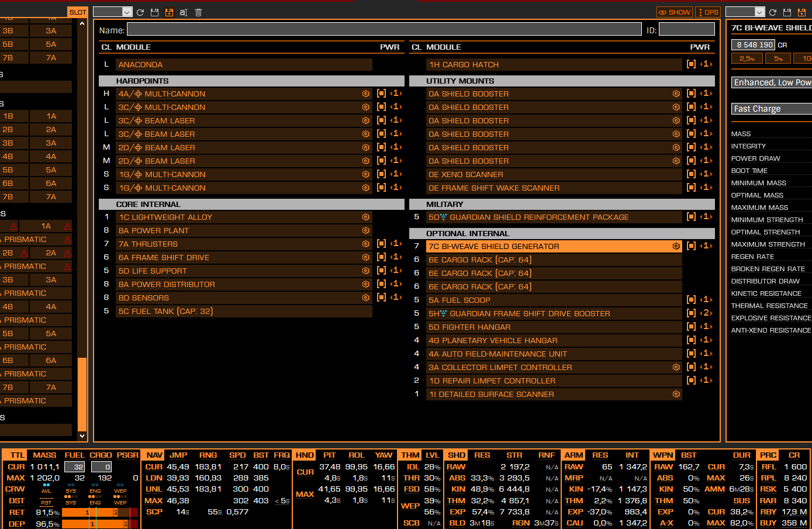Toggle power for 5D Fighter Hangar
This screenshot has height=529, width=812.
pyautogui.click(x=691, y=327)
